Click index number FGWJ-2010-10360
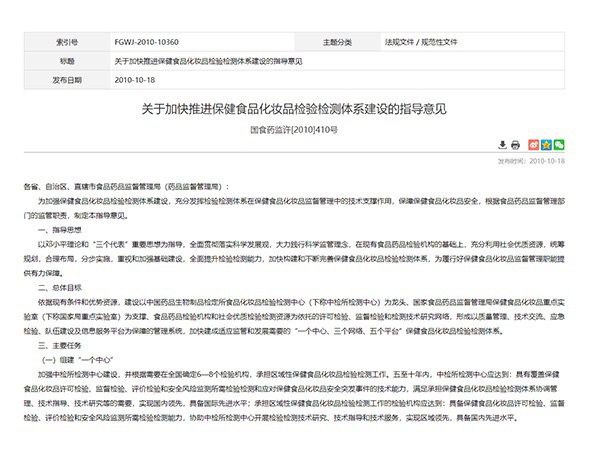 click(146, 43)
